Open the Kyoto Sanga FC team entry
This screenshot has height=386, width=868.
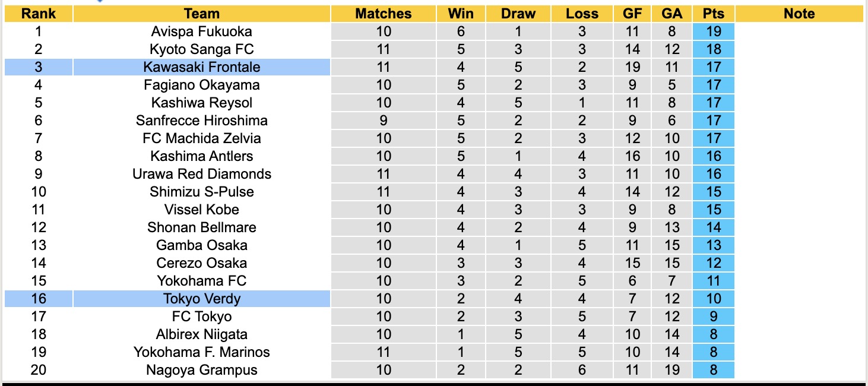point(202,49)
